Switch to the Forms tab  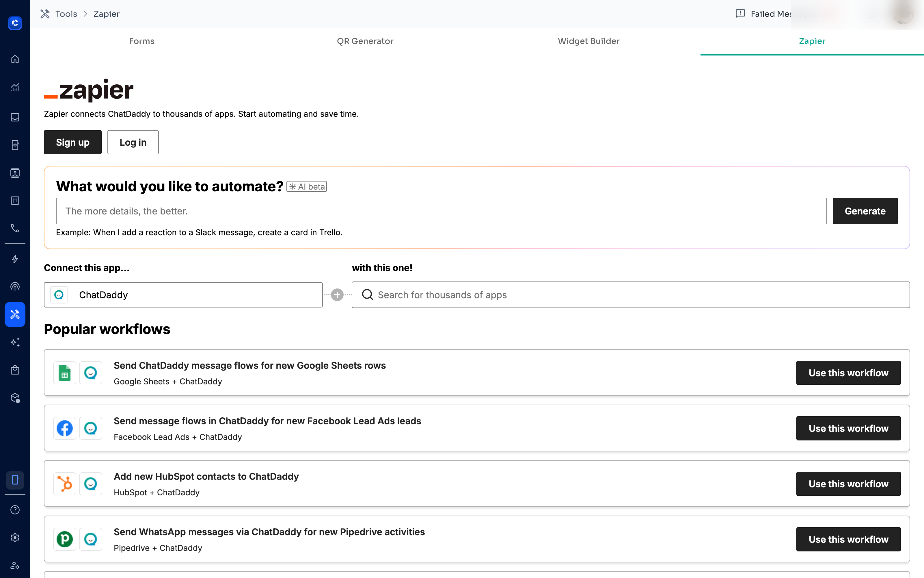coord(142,41)
